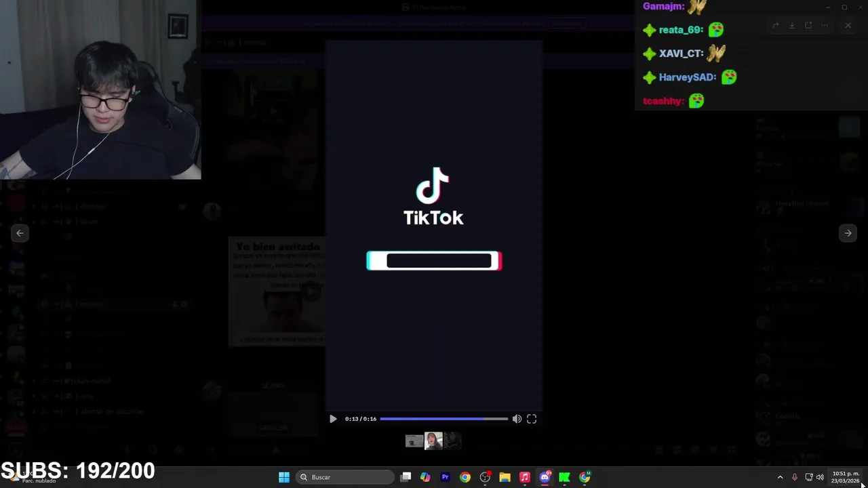Open the three-dots more options menu
Image resolution: width=868 pixels, height=488 pixels.
(825, 26)
